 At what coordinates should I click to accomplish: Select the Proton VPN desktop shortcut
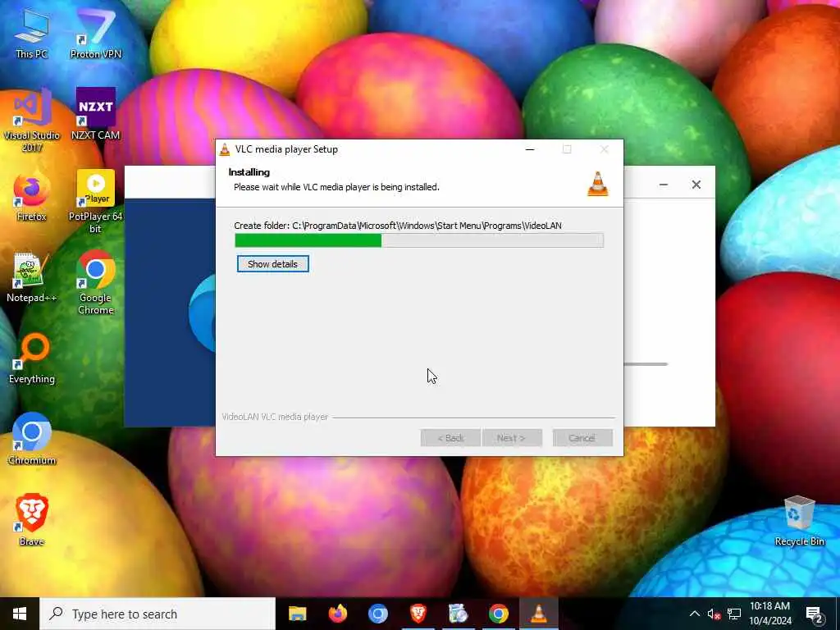point(96,33)
